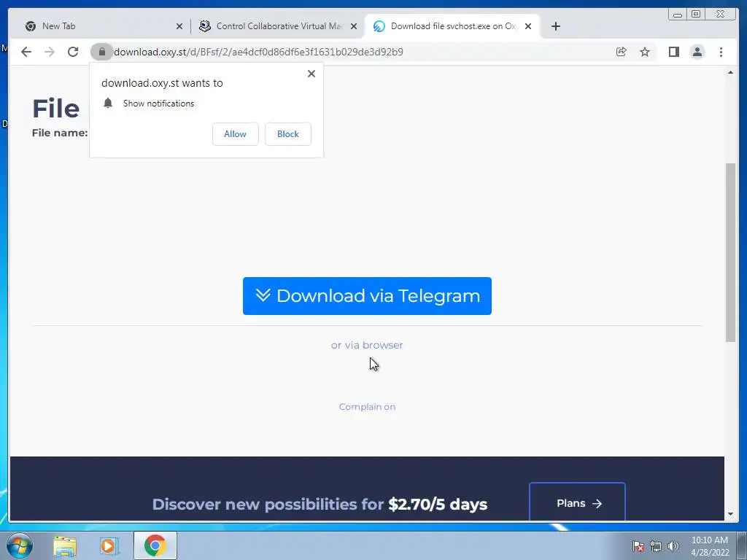Close the New Tab tab
The width and height of the screenshot is (747, 560).
tap(179, 26)
